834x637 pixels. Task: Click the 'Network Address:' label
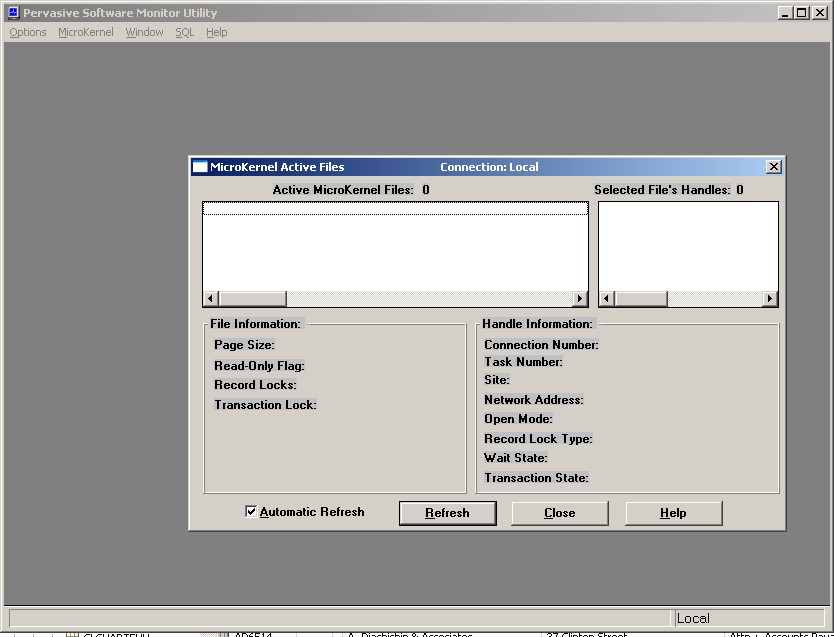[533, 399]
